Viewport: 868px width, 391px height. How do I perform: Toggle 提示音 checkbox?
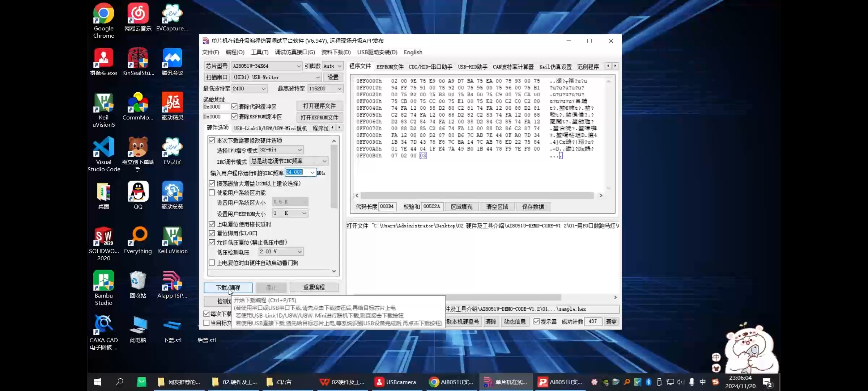536,321
